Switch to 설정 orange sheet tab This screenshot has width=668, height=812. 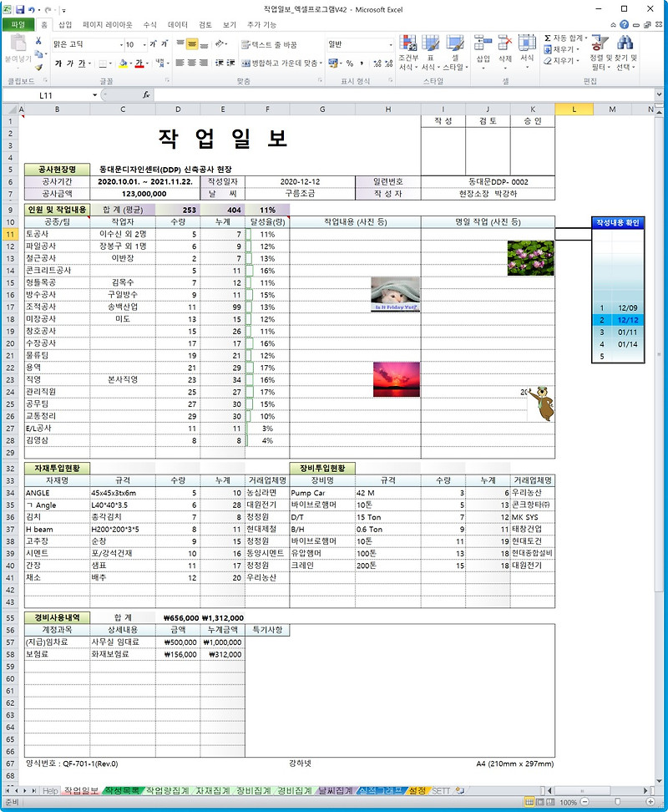coord(417,791)
